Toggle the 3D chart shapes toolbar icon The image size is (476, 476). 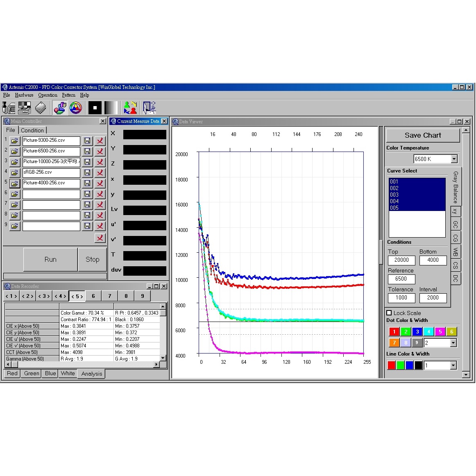click(60, 108)
